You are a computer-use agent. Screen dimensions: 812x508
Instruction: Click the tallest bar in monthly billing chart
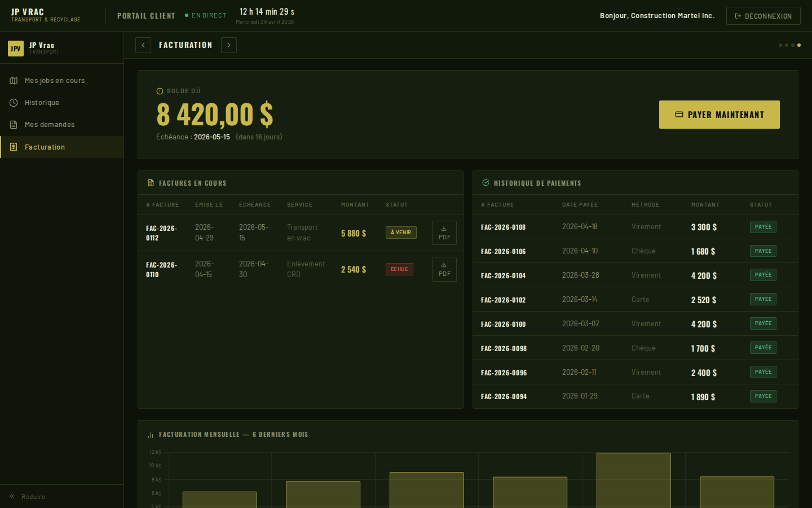tap(633, 480)
